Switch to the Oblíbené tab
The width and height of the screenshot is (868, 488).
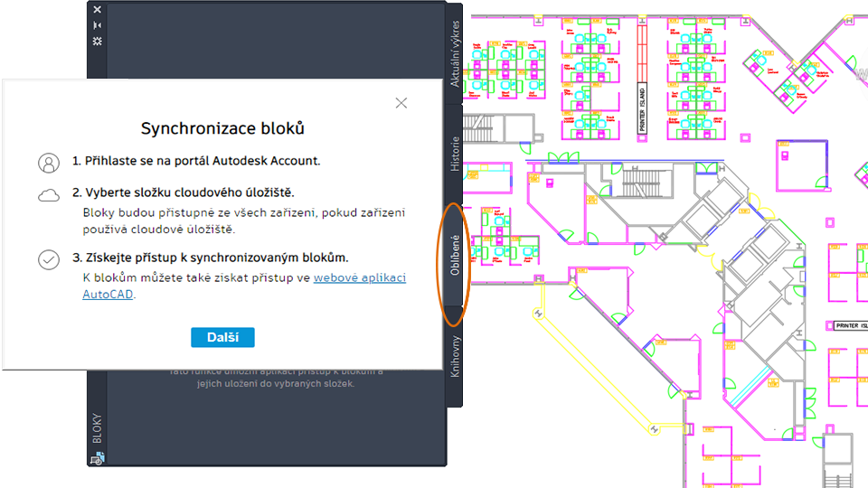[455, 255]
